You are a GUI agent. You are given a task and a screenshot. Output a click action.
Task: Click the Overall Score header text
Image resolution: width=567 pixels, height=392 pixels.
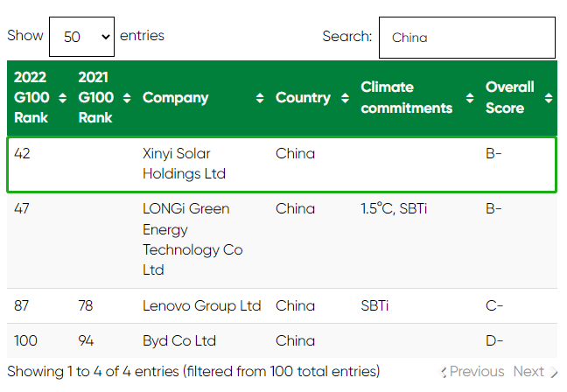tap(510, 98)
